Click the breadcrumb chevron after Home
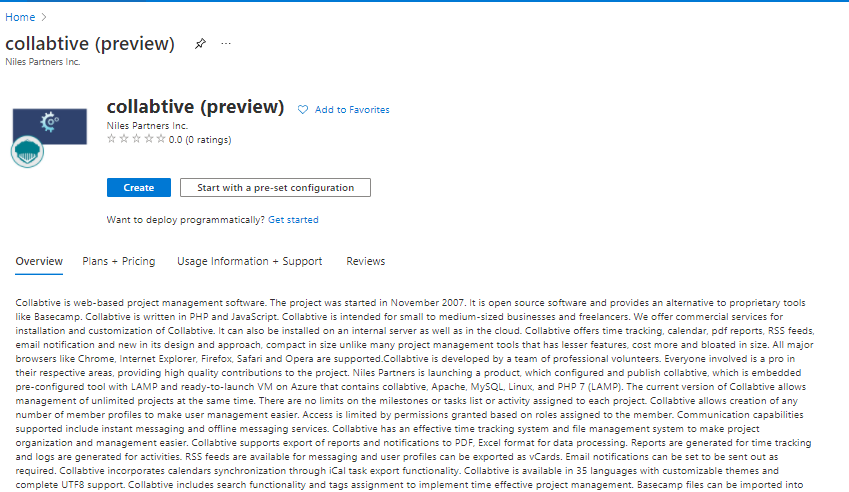The width and height of the screenshot is (849, 492). click(x=45, y=17)
